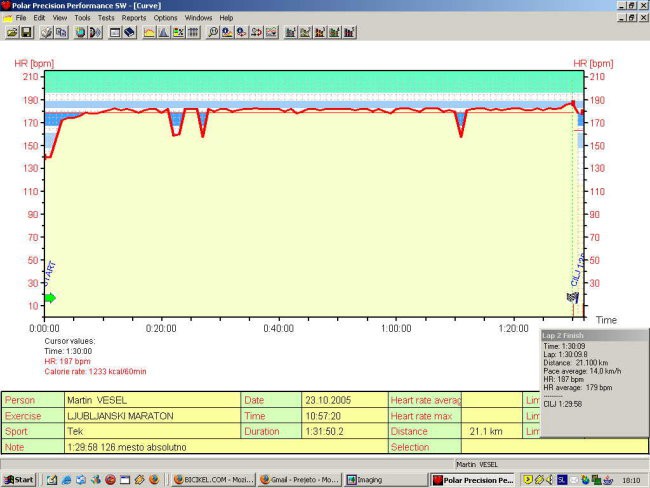Image resolution: width=650 pixels, height=488 pixels.
Task: Click the Heart rate max label
Action: (425, 416)
